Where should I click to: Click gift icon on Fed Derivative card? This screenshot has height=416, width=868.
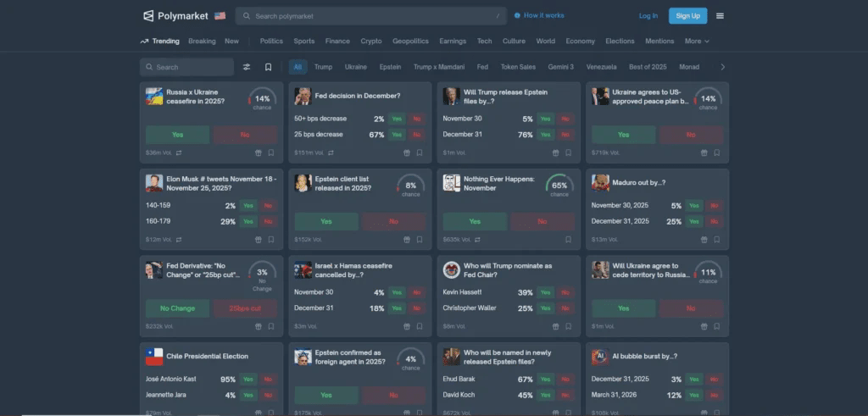point(259,326)
